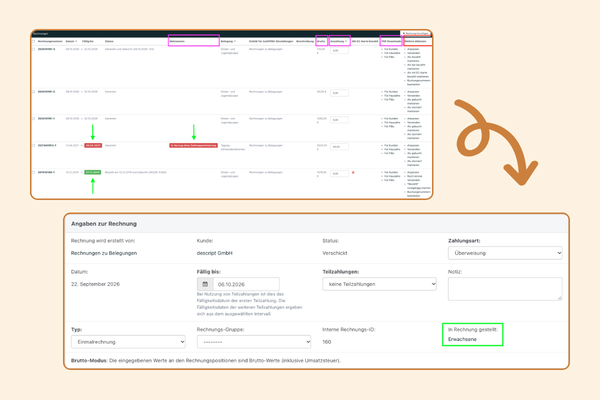Click the Angaben zur Rechnung panel heading
Image resolution: width=600 pixels, height=400 pixels.
point(104,224)
